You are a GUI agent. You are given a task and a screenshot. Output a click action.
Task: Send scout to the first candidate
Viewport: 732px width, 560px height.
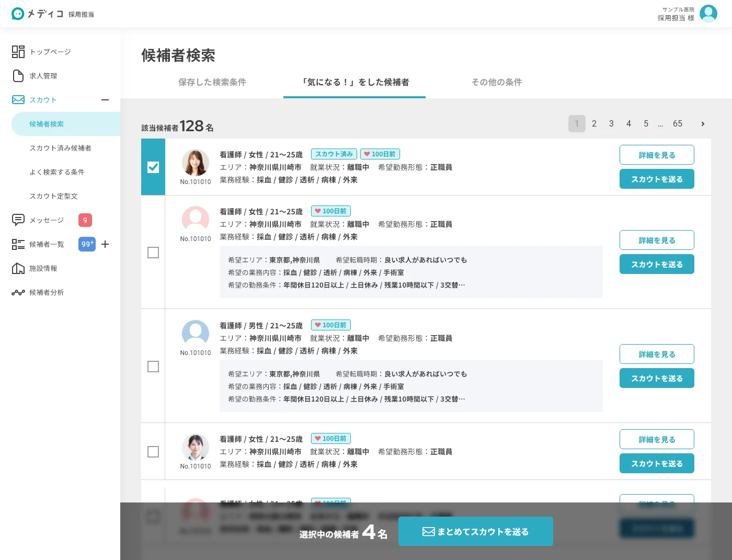657,179
